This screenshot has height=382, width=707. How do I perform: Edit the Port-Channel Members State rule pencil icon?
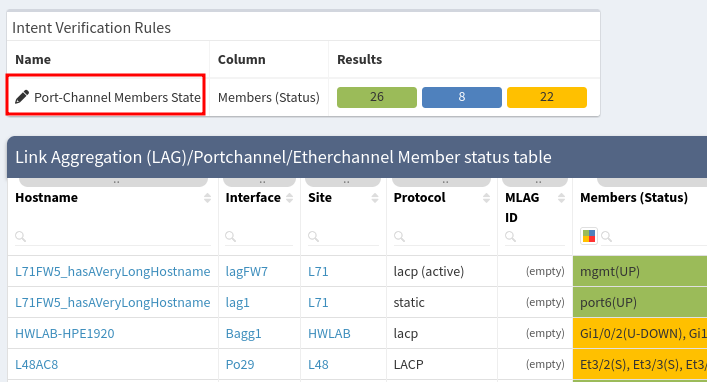(x=22, y=97)
